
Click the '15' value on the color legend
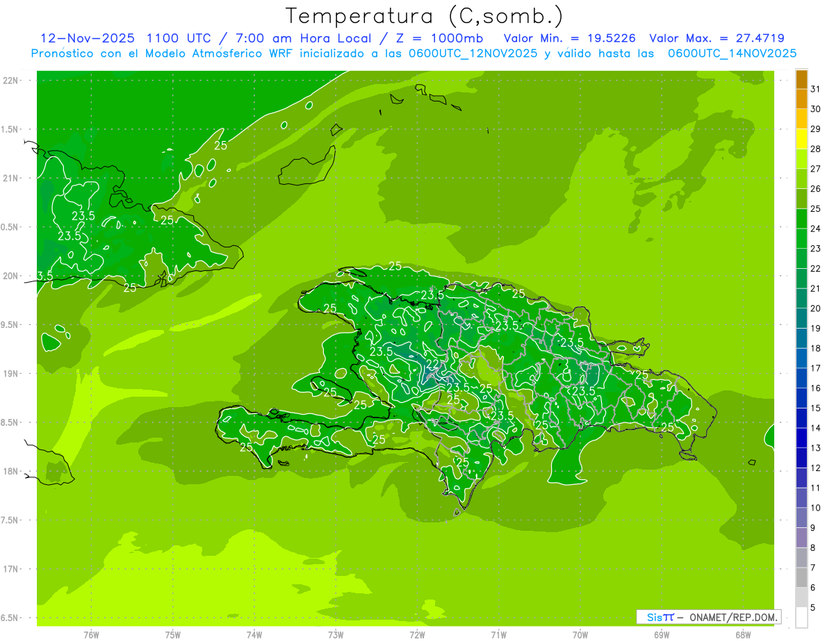[815, 408]
